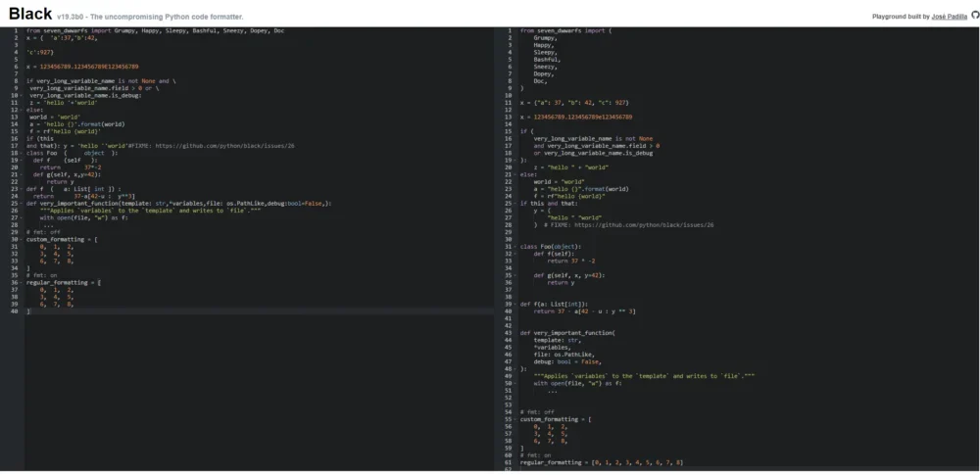Fold def f(a: List[int]) at right line 39

point(515,305)
